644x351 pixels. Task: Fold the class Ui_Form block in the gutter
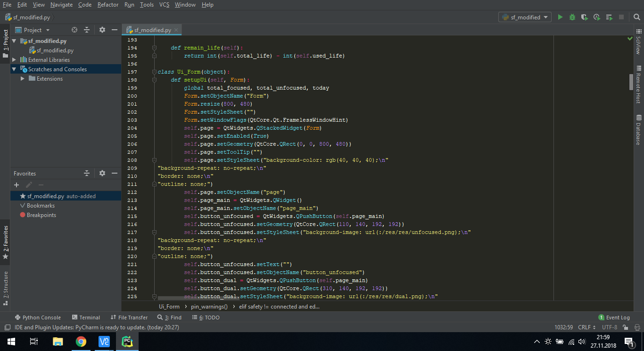pyautogui.click(x=154, y=72)
